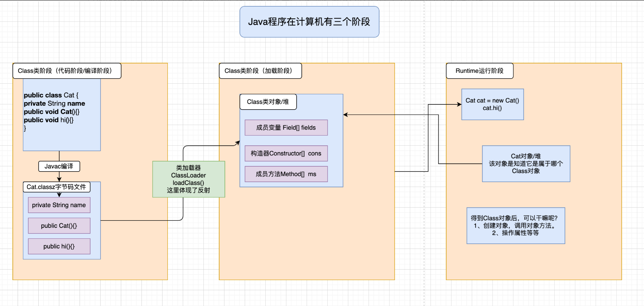Select the 'Runtime运行阶段' label

(x=480, y=71)
